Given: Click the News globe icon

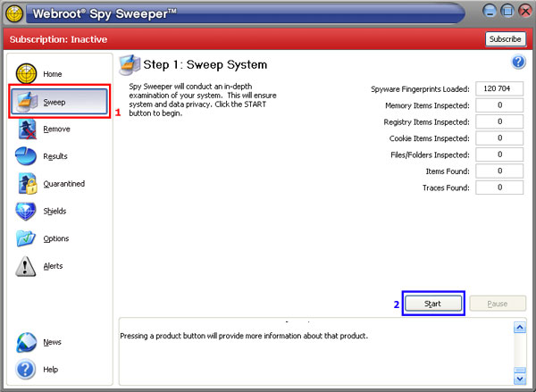Looking at the screenshot, I should (26, 342).
